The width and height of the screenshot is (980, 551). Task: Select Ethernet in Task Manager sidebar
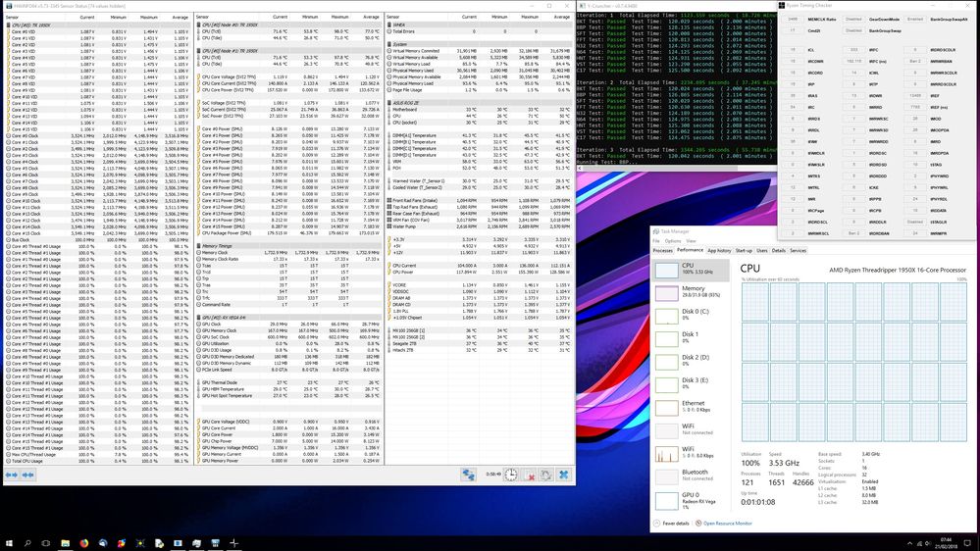691,407
